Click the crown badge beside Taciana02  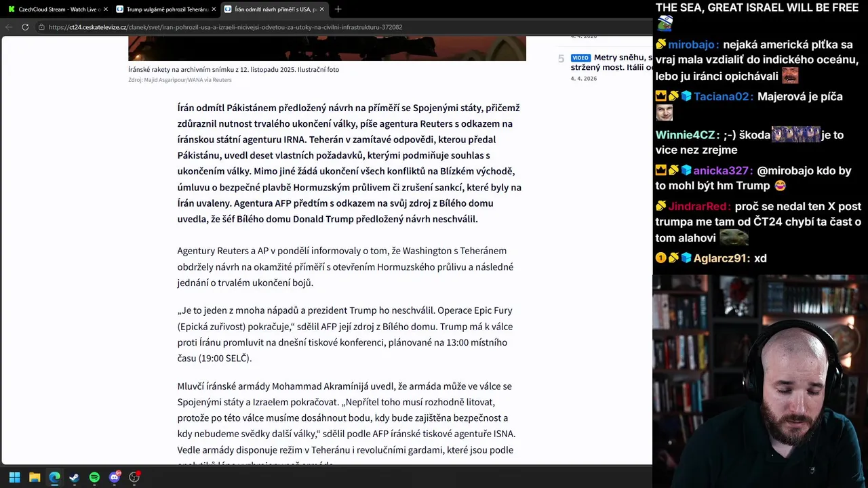pyautogui.click(x=661, y=96)
